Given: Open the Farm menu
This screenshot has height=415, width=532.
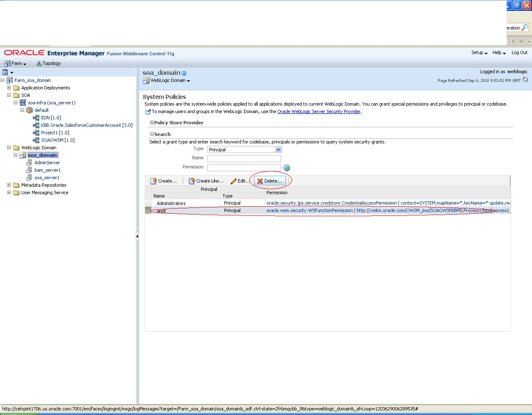Looking at the screenshot, I should coord(15,63).
